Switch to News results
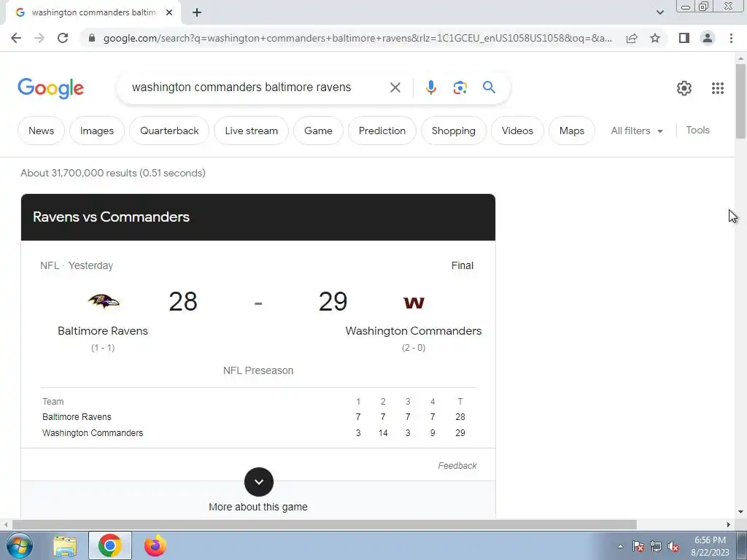The height and width of the screenshot is (560, 747). point(41,131)
